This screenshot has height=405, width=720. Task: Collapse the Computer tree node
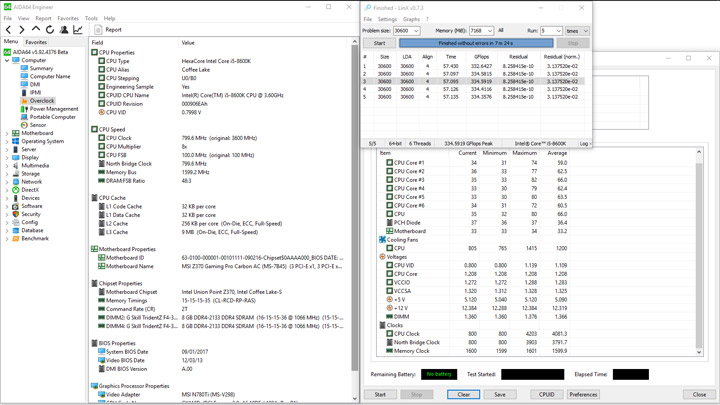(7, 60)
